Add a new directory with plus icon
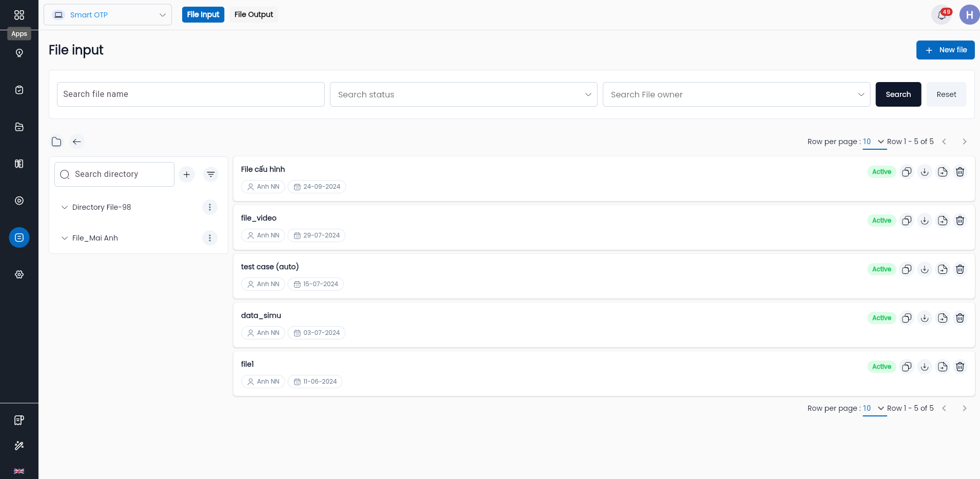This screenshot has width=980, height=479. click(187, 174)
